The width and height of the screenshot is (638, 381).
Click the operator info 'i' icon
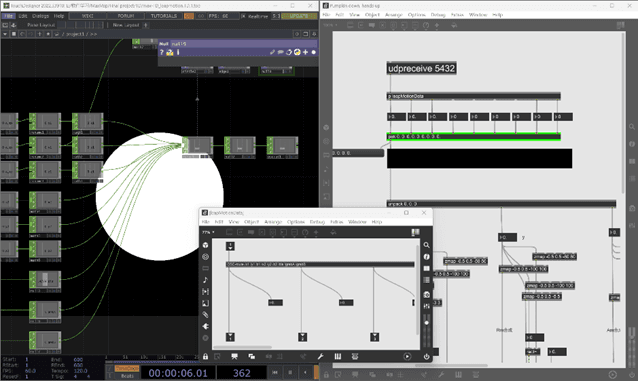(178, 52)
